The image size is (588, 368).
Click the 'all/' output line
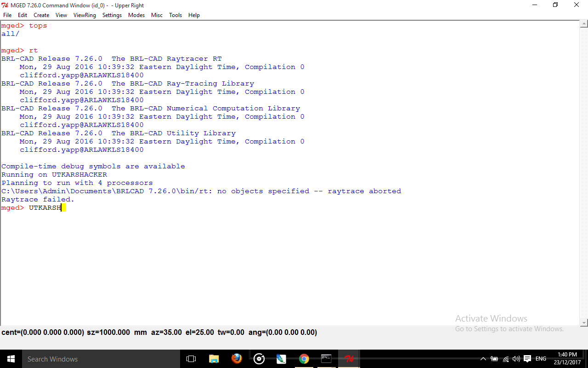(11, 34)
